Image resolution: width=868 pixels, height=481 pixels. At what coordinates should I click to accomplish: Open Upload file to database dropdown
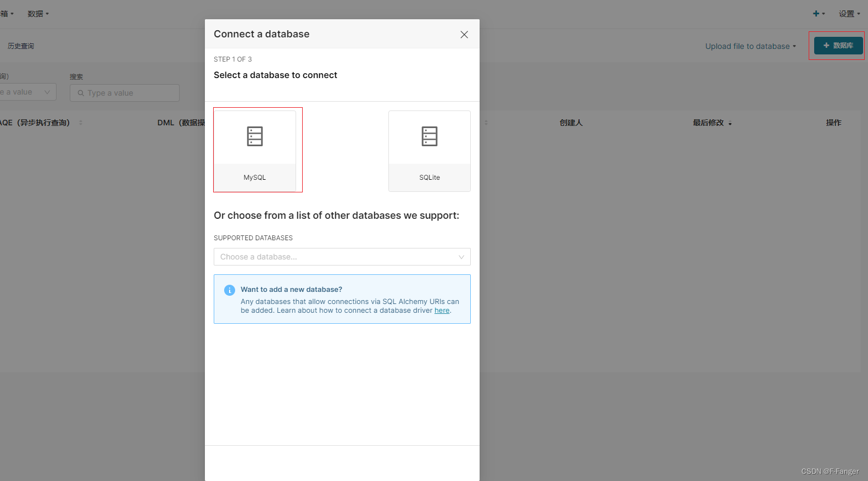coord(750,46)
